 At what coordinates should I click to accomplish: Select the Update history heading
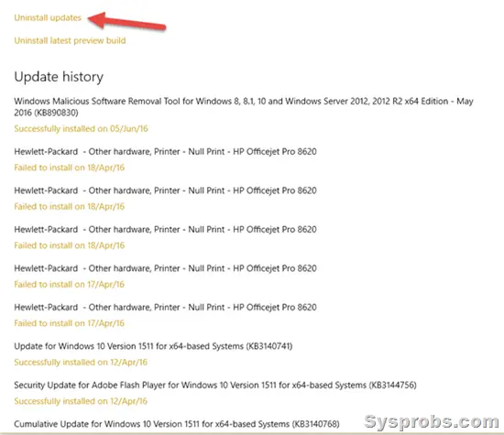(x=59, y=77)
